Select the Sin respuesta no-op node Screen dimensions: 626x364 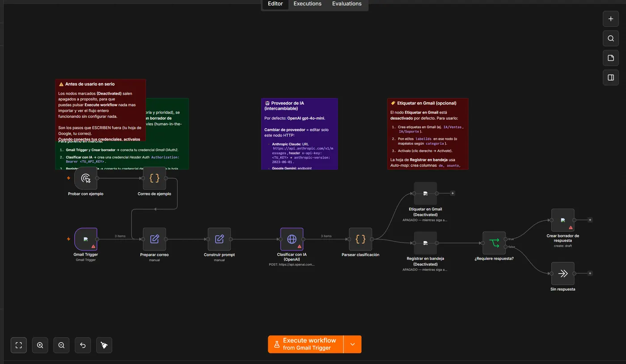563,273
